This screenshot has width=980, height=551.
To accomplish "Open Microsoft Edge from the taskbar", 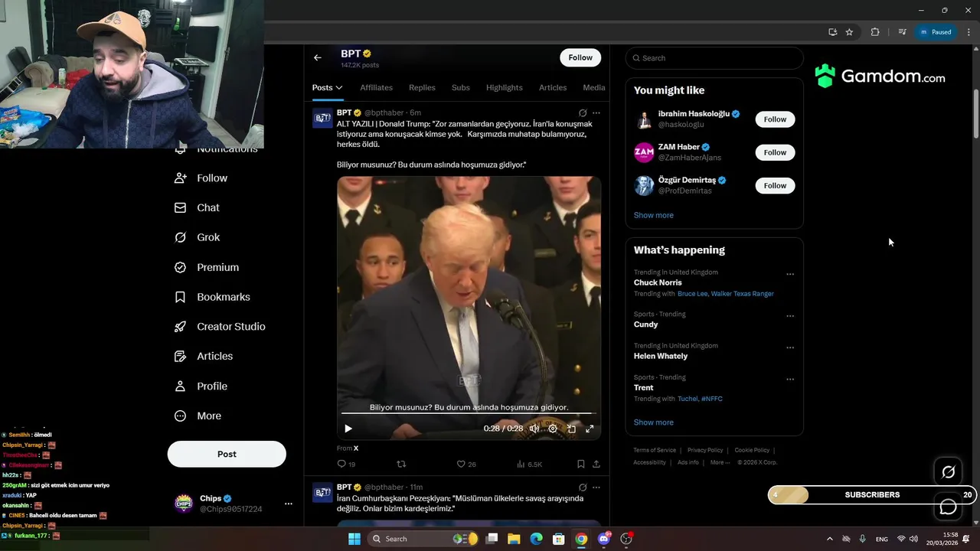I will coord(536,539).
